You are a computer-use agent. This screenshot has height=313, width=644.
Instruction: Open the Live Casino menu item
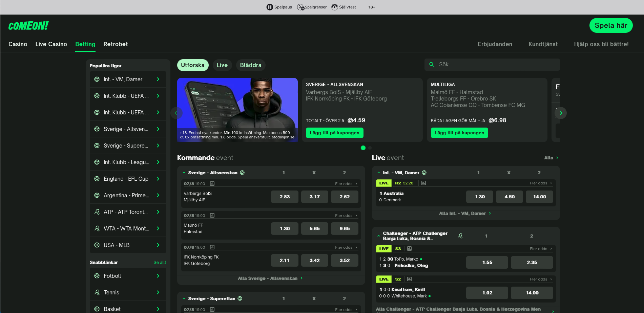51,44
